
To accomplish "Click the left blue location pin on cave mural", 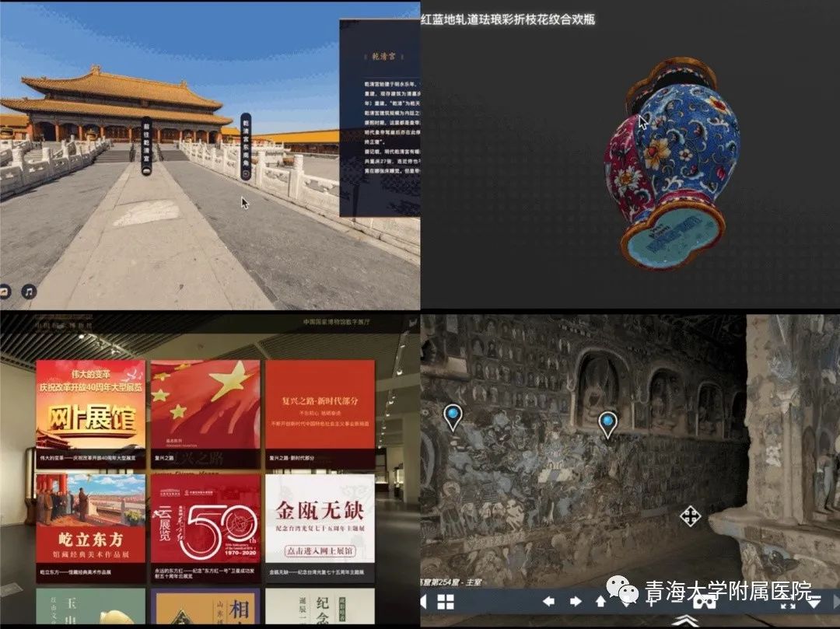I will point(453,417).
